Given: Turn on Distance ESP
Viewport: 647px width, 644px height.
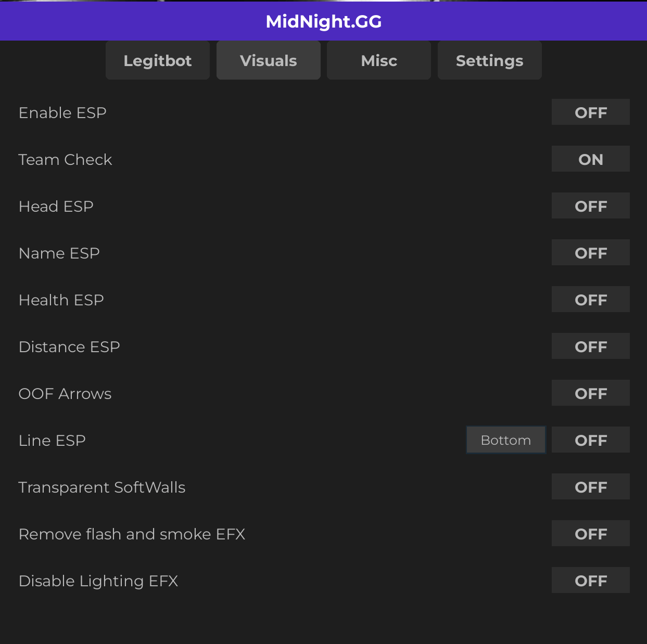Looking at the screenshot, I should (x=591, y=346).
